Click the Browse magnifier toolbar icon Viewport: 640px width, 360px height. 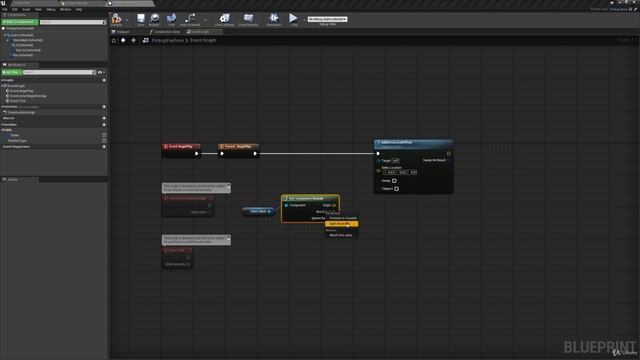coord(154,19)
